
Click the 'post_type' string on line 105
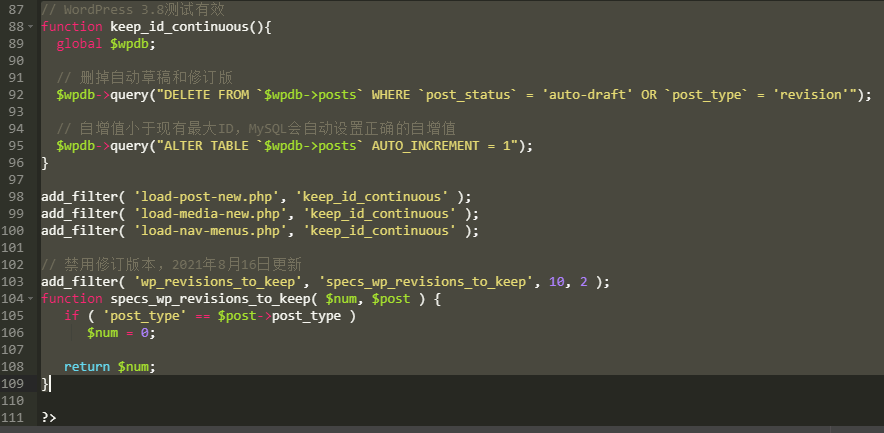145,316
